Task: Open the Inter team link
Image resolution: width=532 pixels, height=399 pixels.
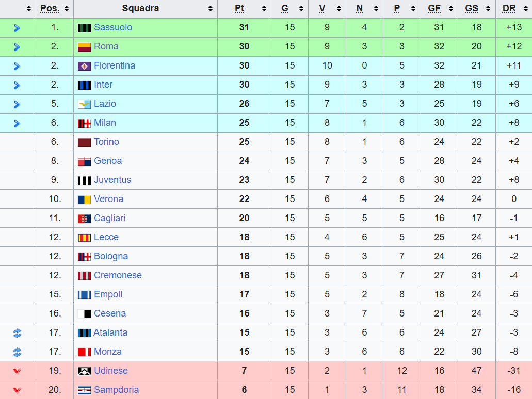Action: pos(103,85)
